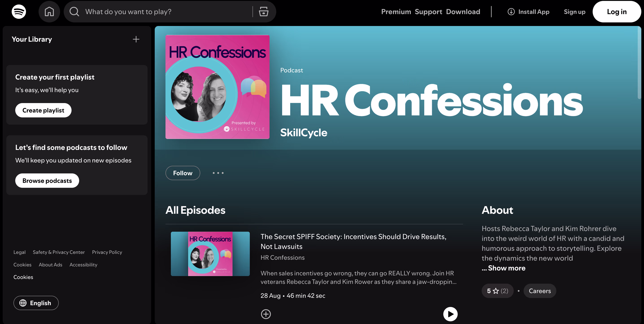The image size is (644, 324).
Task: Click Sign up
Action: click(574, 11)
